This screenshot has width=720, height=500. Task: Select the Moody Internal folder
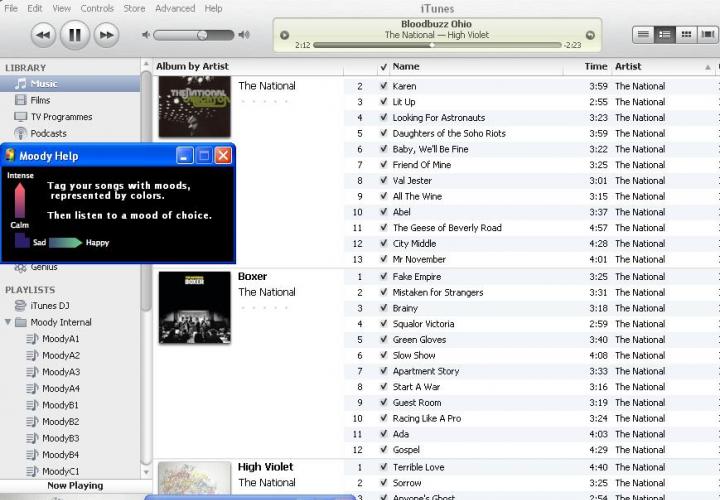[61, 322]
